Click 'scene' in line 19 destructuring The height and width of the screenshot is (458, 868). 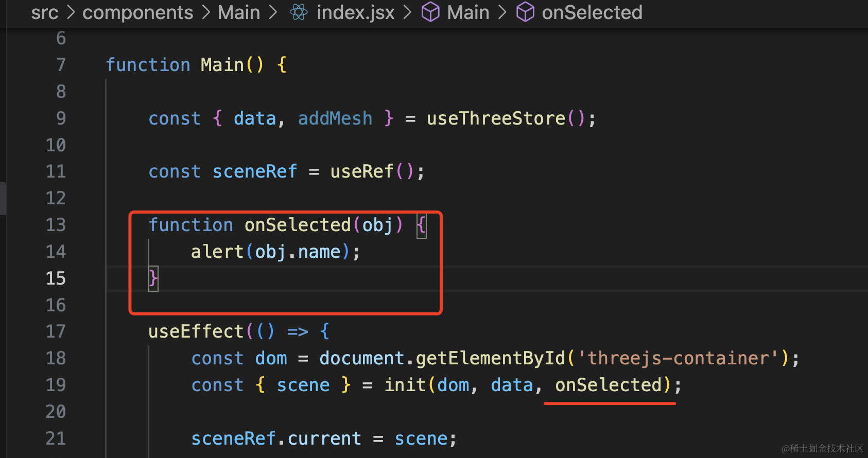303,385
